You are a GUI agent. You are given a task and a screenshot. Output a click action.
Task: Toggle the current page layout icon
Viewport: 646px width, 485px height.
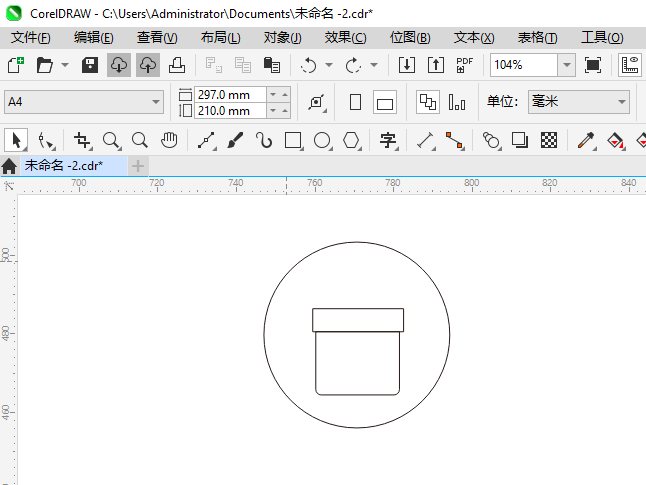[x=457, y=102]
